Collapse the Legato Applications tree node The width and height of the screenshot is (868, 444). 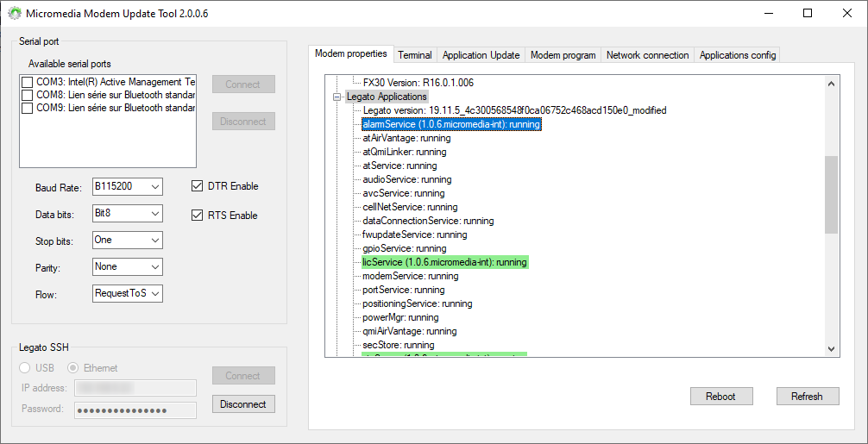337,97
